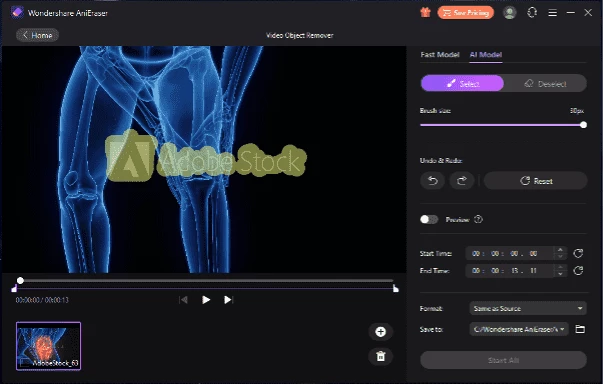Add a new video with plus icon

381,332
